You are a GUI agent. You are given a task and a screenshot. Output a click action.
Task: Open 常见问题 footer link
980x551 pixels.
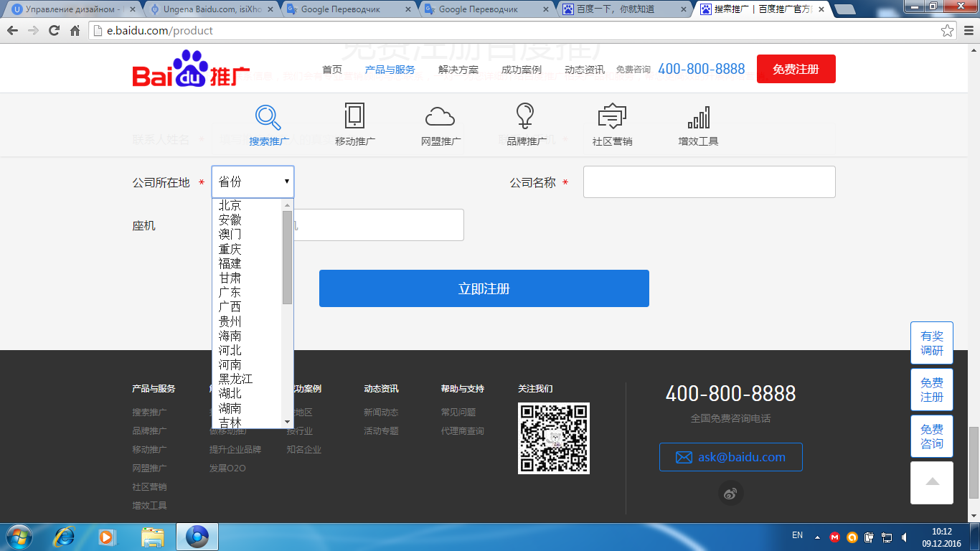point(458,413)
